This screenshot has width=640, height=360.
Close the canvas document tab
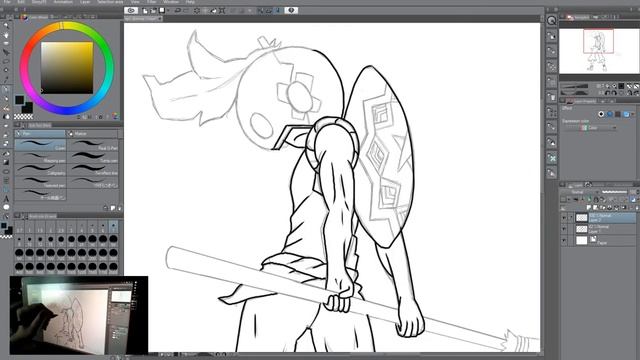(160, 19)
